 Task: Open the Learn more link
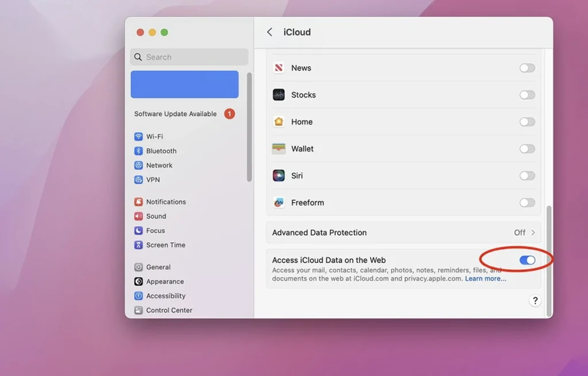(486, 278)
